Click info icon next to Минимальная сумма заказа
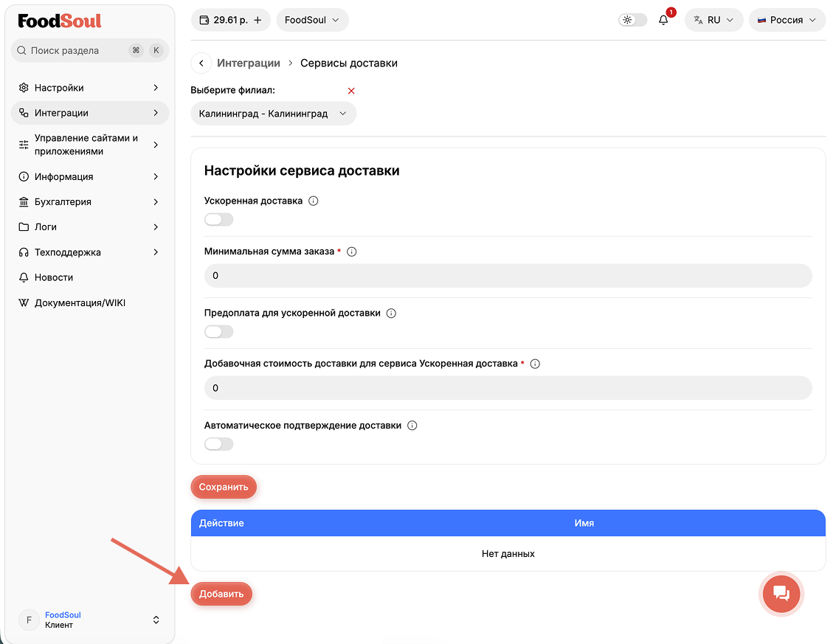 352,252
